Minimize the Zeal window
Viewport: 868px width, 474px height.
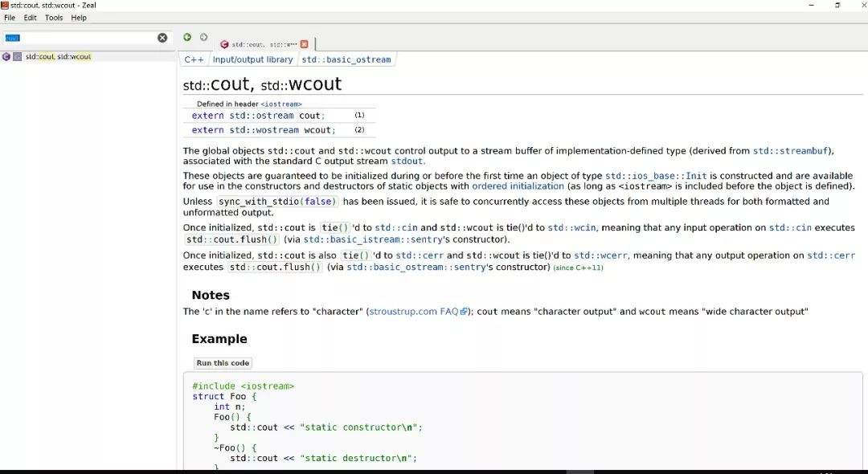812,5
